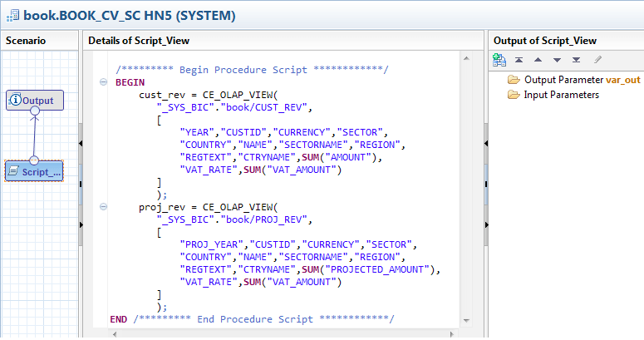Select the Output node in Scenario
Image resolution: width=644 pixels, height=340 pixels.
click(34, 101)
